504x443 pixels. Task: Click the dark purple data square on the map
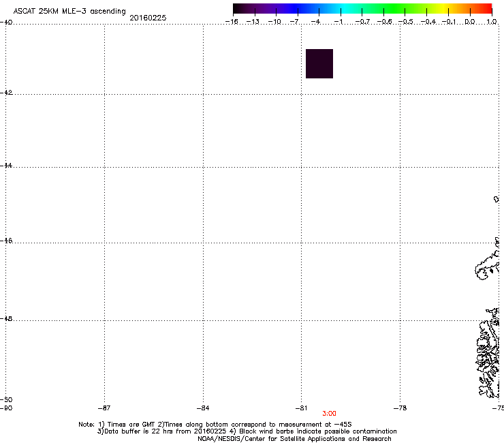click(x=319, y=63)
